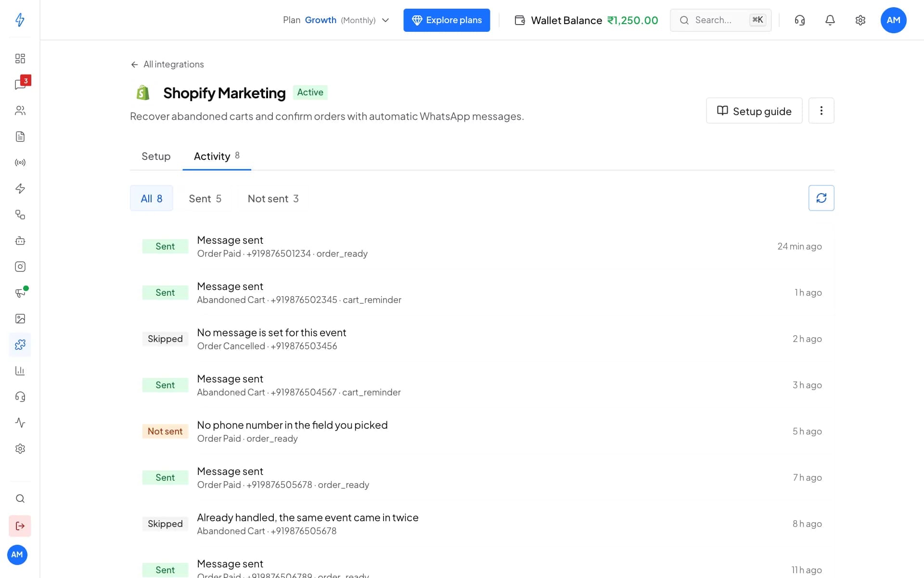Open the lightning bolt automation icon in sidebar
Screen dimensions: 924x578
[20, 188]
